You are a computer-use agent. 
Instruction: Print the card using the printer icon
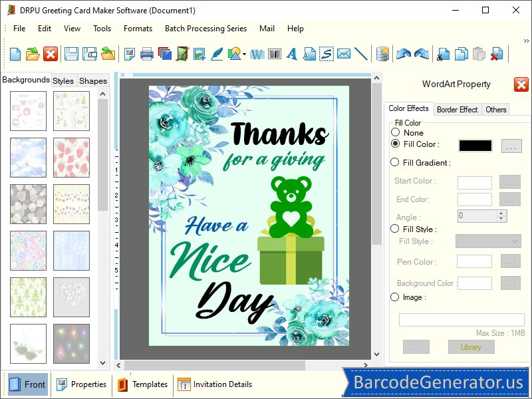click(x=146, y=54)
